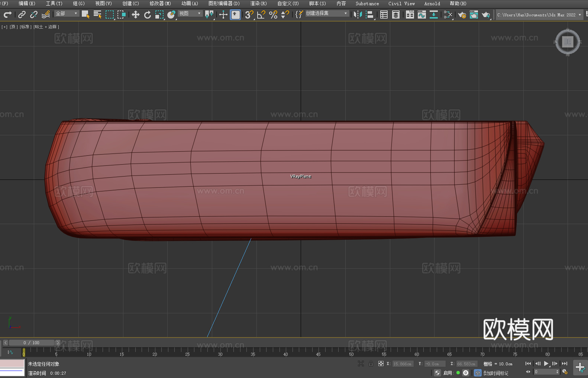Activate the Select and Rotate tool
Screen dimensions: 588x378
click(148, 14)
